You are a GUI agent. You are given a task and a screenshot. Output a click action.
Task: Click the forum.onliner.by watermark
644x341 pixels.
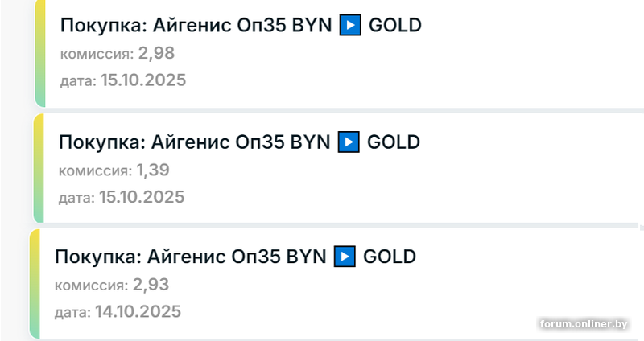tap(584, 323)
